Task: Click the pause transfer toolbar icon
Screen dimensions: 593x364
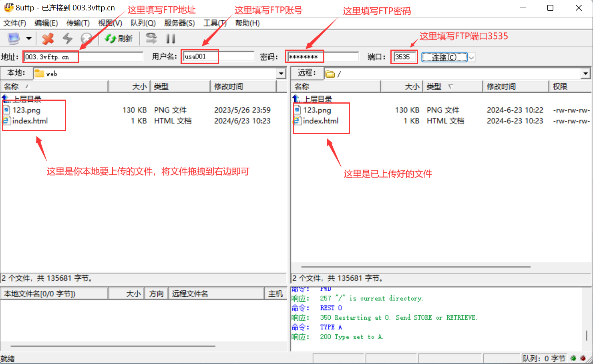Action: [x=171, y=38]
